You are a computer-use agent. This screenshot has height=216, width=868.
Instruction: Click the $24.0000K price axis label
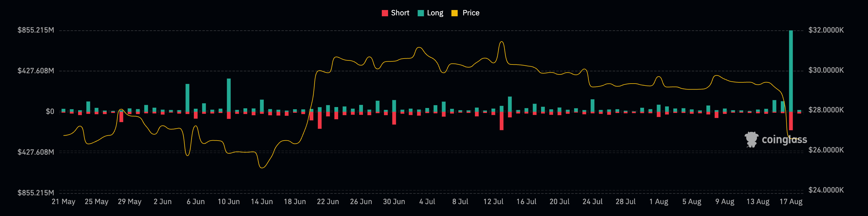click(x=826, y=190)
